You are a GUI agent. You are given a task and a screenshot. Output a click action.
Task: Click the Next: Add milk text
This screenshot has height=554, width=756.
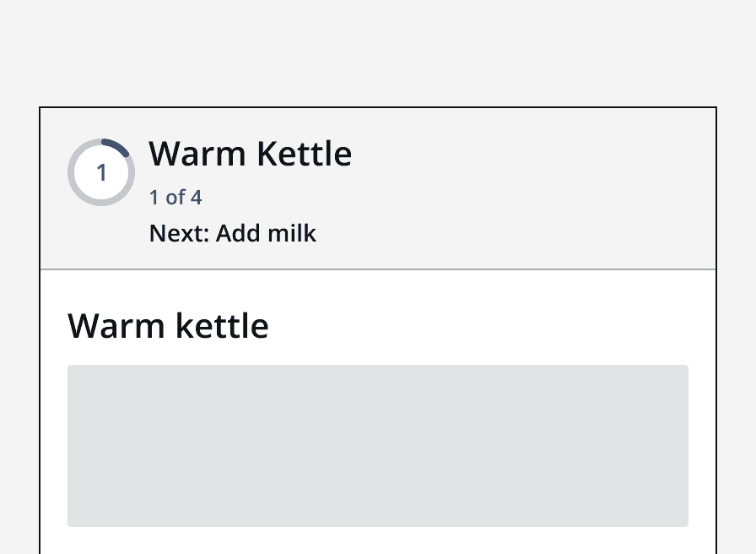point(232,233)
